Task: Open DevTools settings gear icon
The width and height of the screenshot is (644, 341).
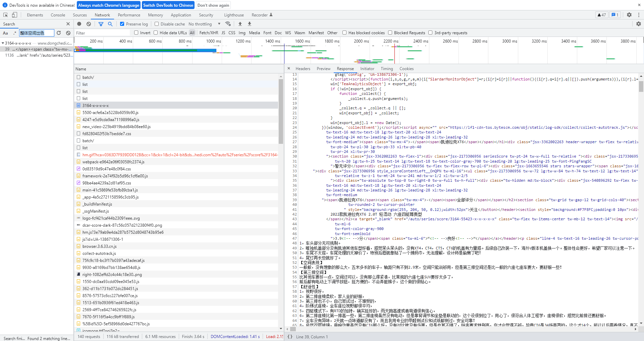Action: tap(629, 15)
